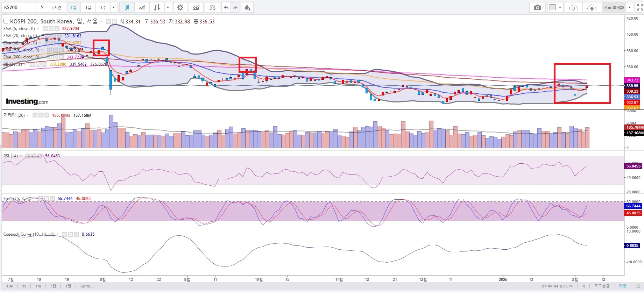The width and height of the screenshot is (644, 292).
Task: Click the KS200 symbol search field
Action: [19, 7]
